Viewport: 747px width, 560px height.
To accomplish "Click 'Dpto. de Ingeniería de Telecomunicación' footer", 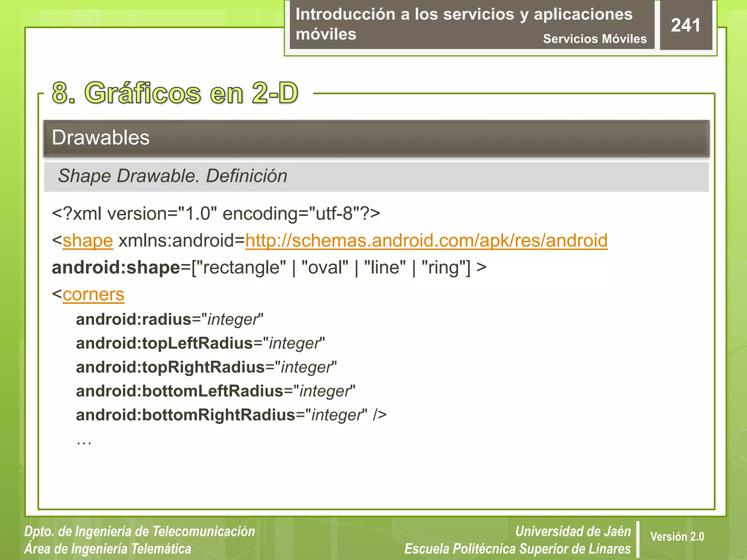I will pos(140,532).
